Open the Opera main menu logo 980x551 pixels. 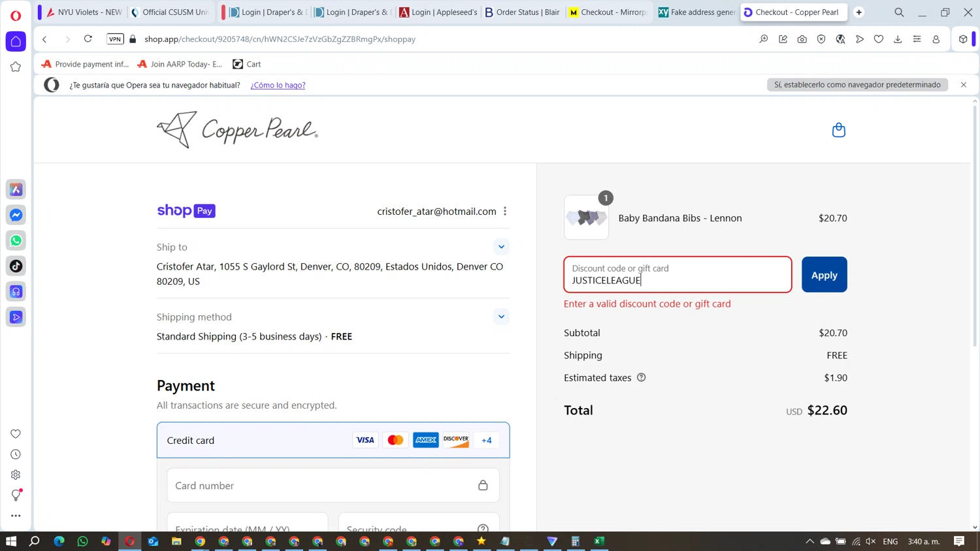[16, 15]
